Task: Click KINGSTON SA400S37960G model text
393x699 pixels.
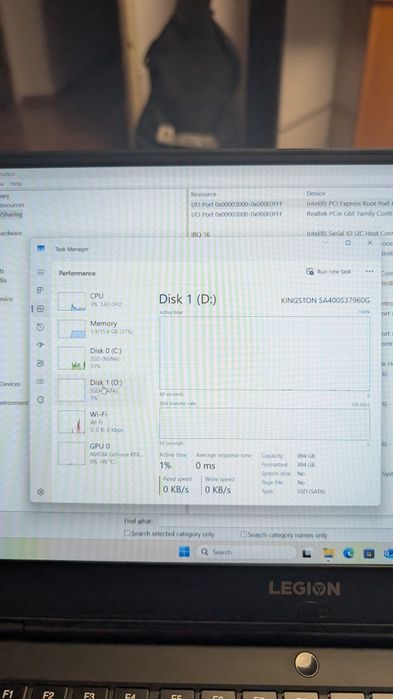Action: pyautogui.click(x=325, y=300)
